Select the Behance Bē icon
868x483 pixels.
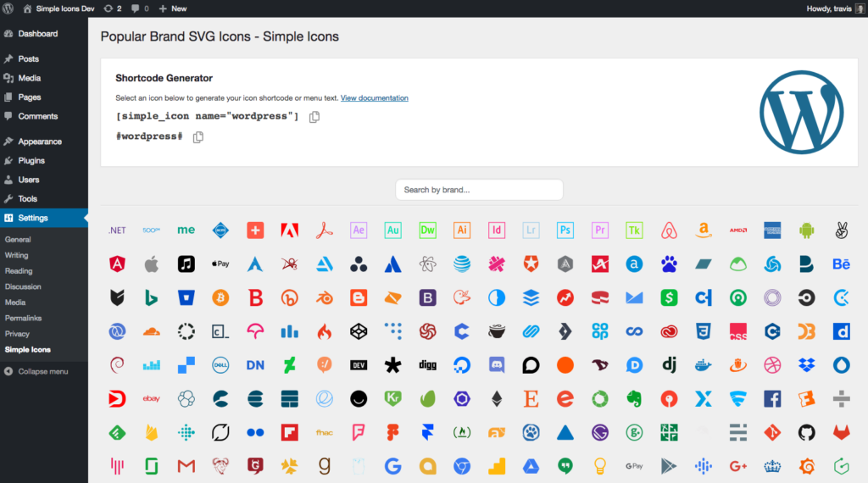tap(842, 264)
